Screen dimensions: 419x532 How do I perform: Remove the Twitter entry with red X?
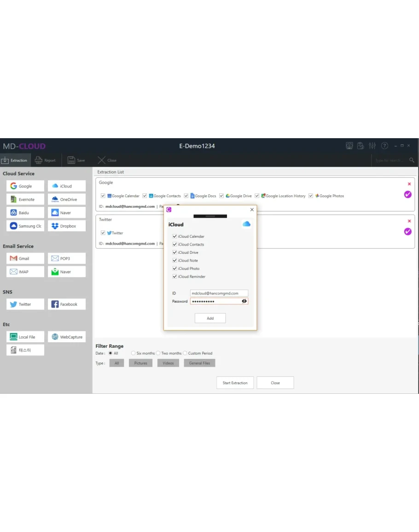[x=409, y=221]
